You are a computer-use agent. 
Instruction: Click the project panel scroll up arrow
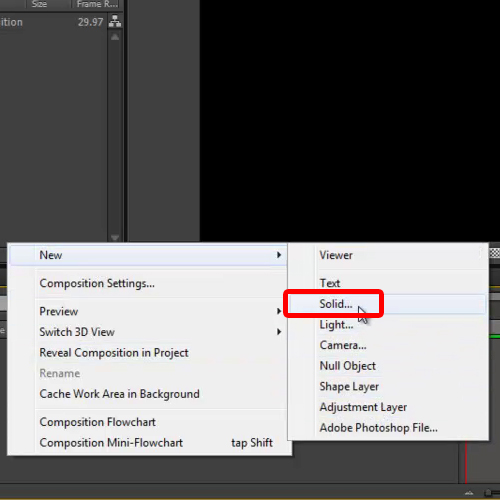click(x=115, y=37)
